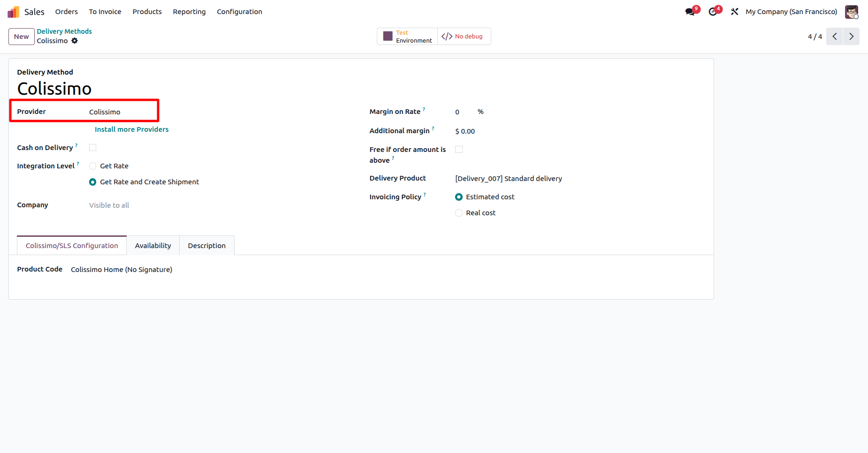Switch to the Availability tab
Viewport: 868px width, 453px height.
coord(153,246)
